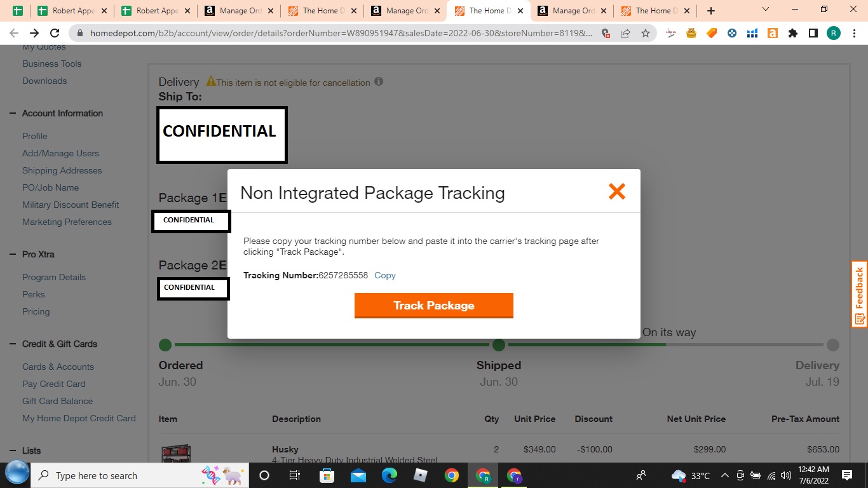Close the Non Integrated Package Tracking dialog
Screen dimensions: 868x488
(x=617, y=191)
